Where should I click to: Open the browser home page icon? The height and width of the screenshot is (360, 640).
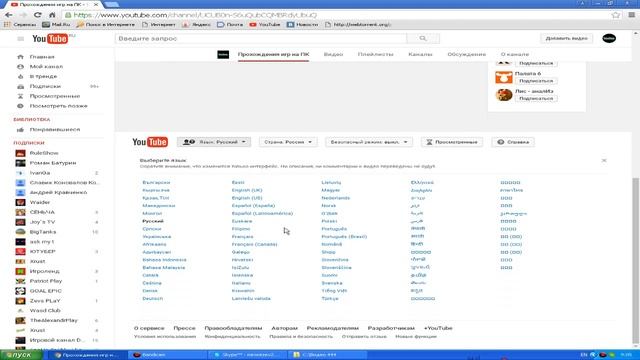tap(52, 15)
